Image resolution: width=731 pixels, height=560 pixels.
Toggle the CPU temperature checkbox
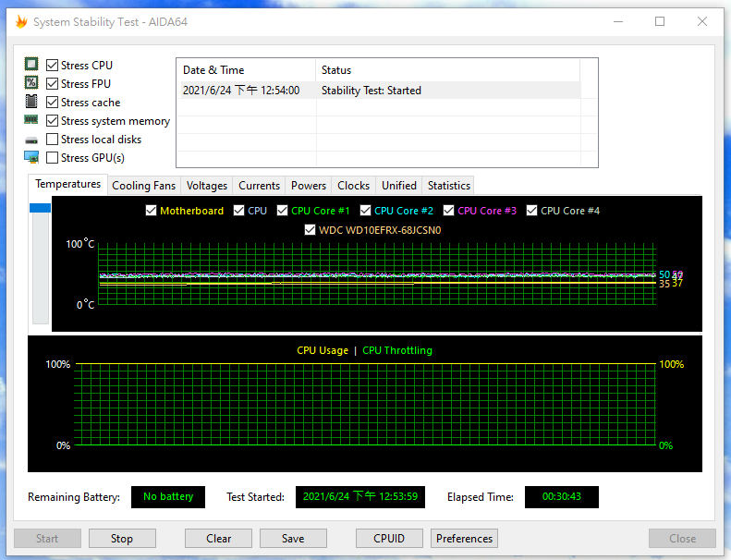(x=238, y=211)
